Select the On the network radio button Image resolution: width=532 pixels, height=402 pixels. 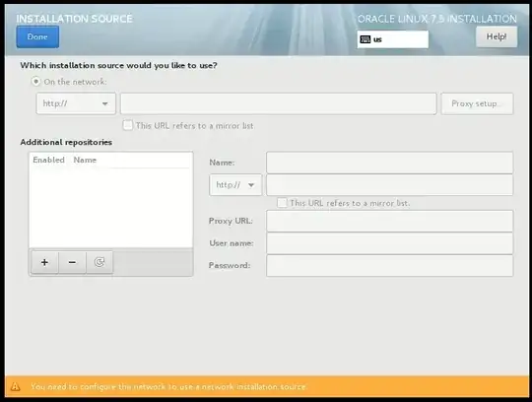35,82
